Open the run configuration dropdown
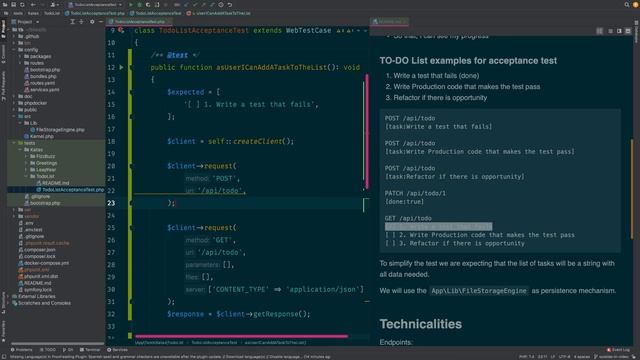Image resolution: width=640 pixels, height=360 pixels. (96, 5)
